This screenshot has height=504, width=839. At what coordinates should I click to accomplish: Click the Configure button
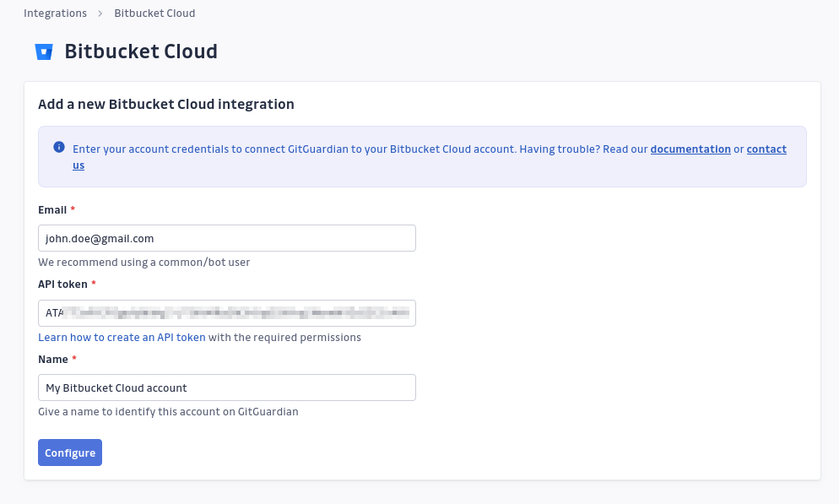pos(70,453)
